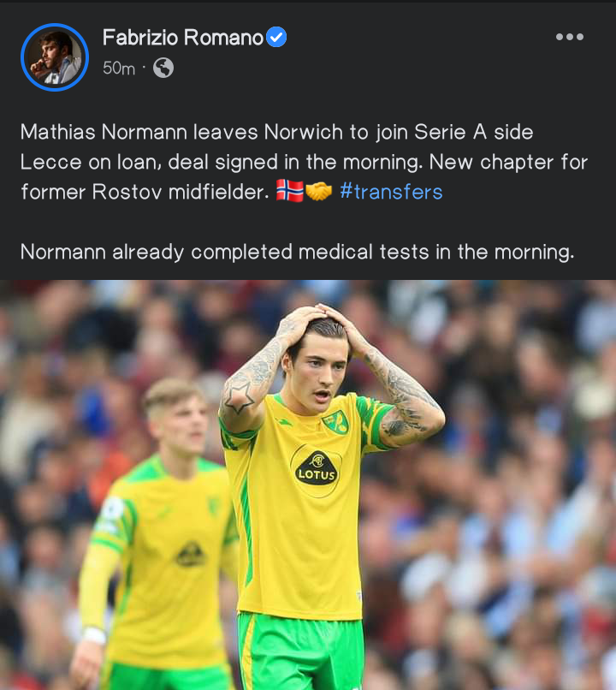Click the word 'Lecce' in post

coord(50,163)
